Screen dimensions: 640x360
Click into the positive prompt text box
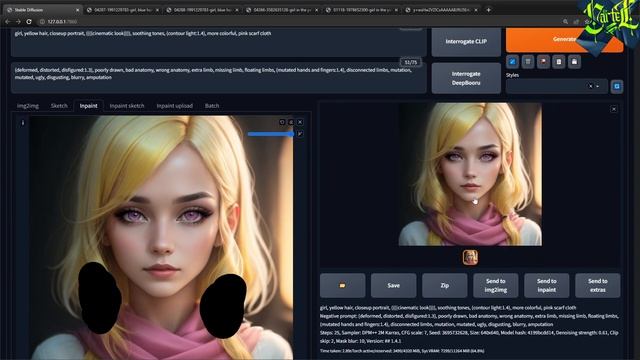pyautogui.click(x=219, y=42)
